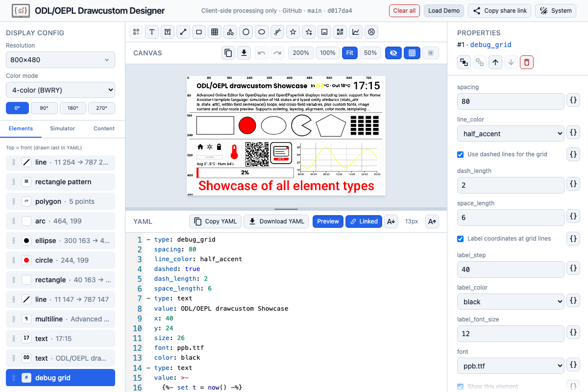Click Download YAML

276,221
